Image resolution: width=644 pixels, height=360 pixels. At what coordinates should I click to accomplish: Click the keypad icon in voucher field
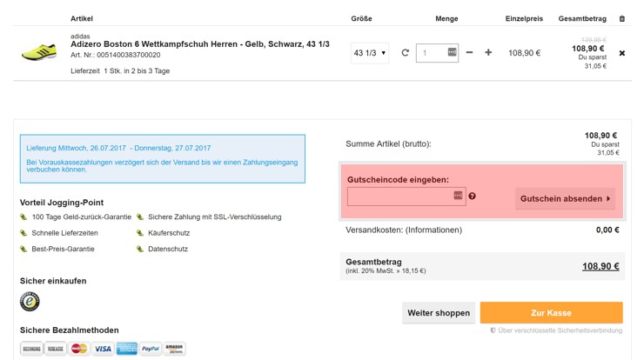[458, 196]
